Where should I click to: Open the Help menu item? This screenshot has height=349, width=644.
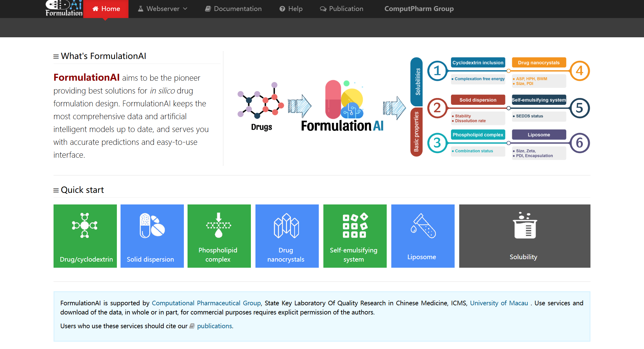pos(291,9)
